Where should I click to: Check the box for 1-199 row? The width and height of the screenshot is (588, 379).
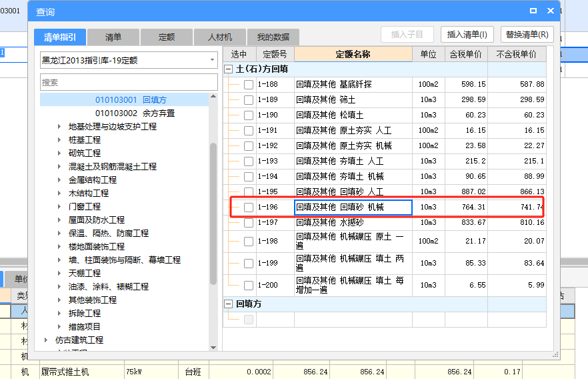(248, 264)
